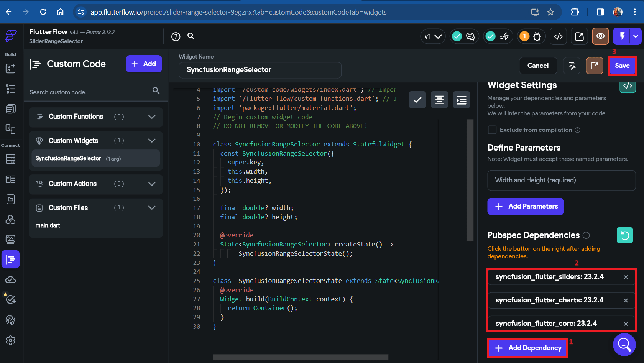This screenshot has height=363, width=644.
Task: Remove syncfusion_flutter_charts dependency
Action: (626, 301)
